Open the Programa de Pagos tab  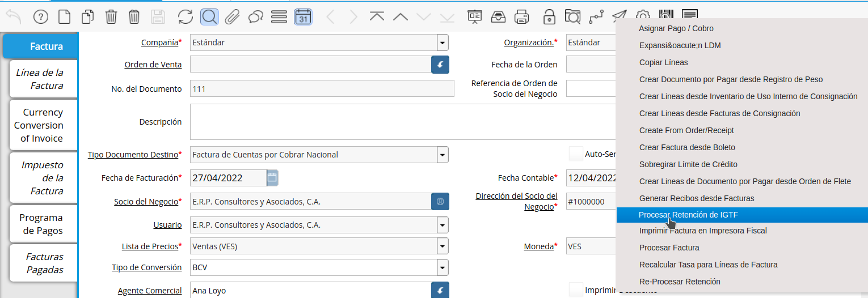(41, 224)
